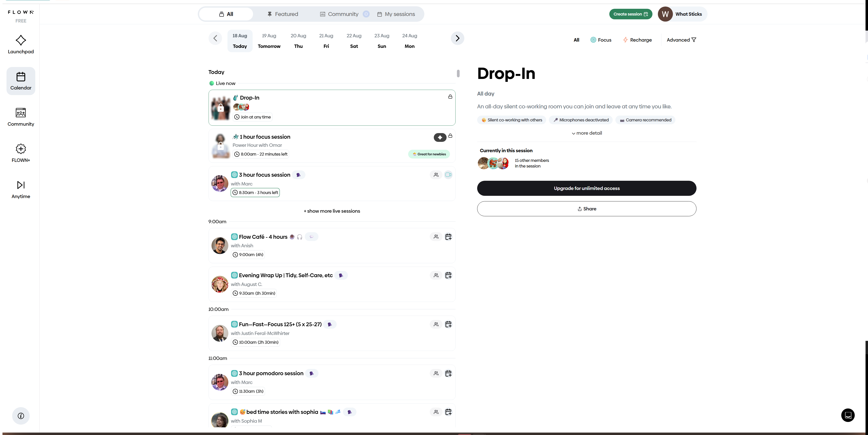Click the headphones icon on Flow Café

coord(300,237)
